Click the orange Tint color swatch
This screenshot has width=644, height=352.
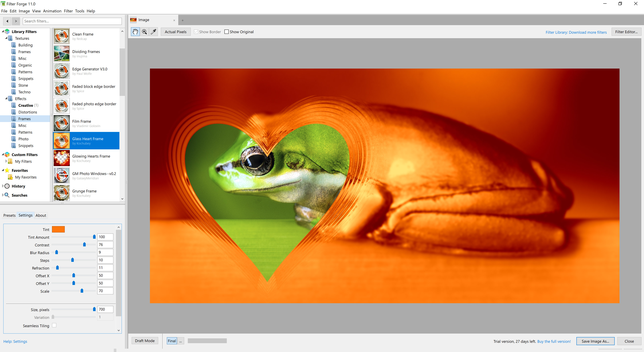click(58, 229)
